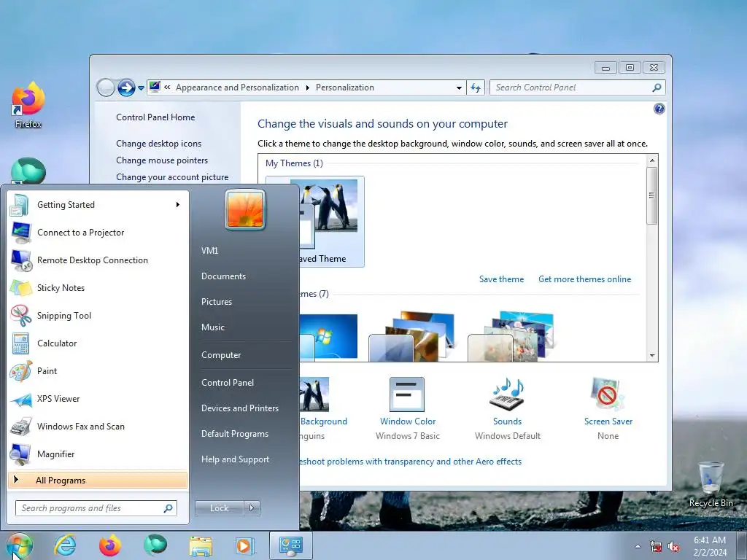Viewport: 747px width, 560px height.
Task: Open Devices and Printers
Action: (x=240, y=408)
